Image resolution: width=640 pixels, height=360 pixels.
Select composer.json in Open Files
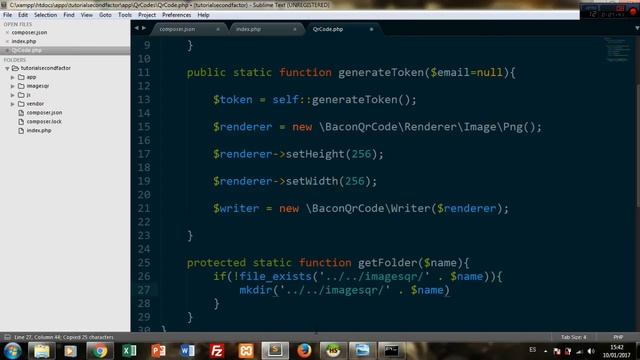tap(29, 32)
